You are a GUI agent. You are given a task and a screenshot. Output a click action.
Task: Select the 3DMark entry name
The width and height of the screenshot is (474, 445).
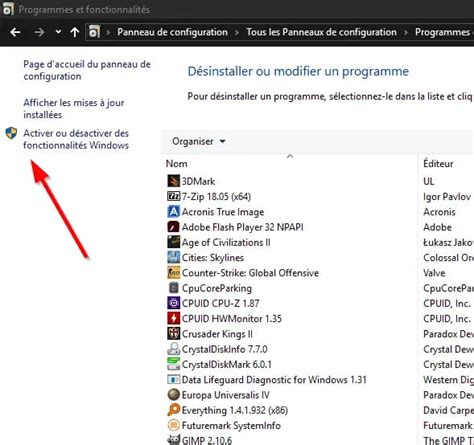pos(198,181)
